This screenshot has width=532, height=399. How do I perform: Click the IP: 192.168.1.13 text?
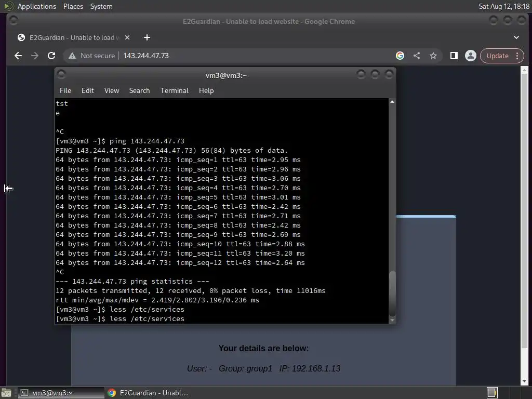coord(310,368)
